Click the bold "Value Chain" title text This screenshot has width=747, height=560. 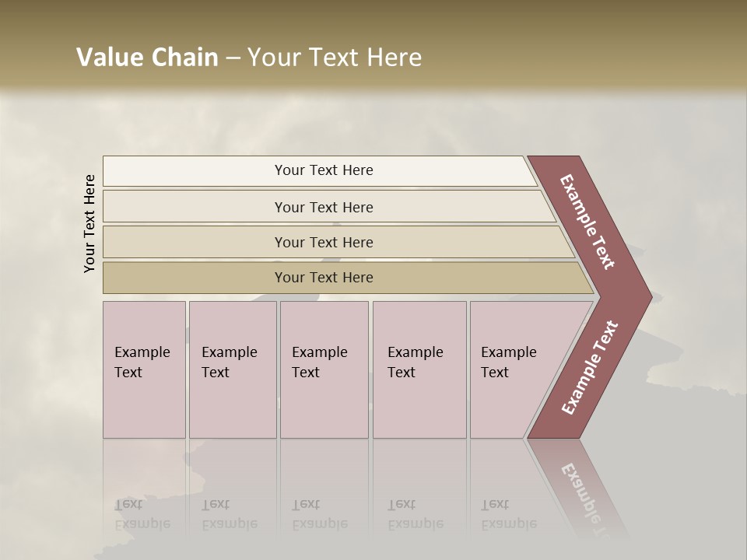(x=147, y=58)
